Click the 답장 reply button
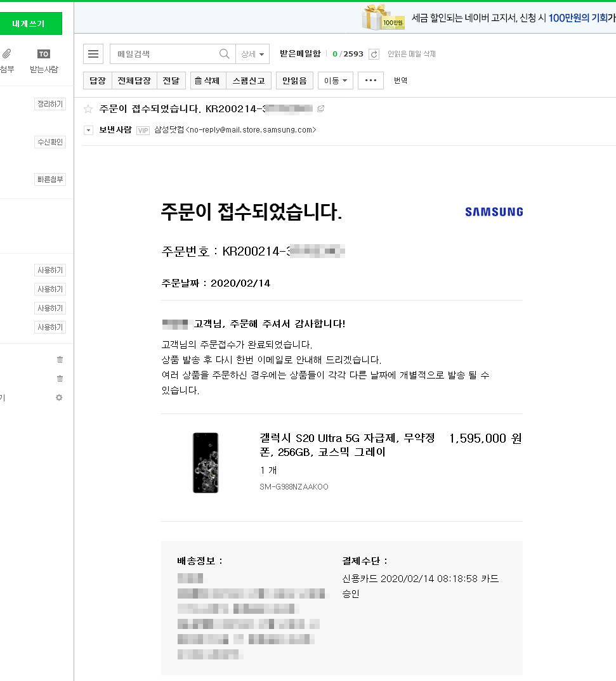616x681 pixels. 97,81
